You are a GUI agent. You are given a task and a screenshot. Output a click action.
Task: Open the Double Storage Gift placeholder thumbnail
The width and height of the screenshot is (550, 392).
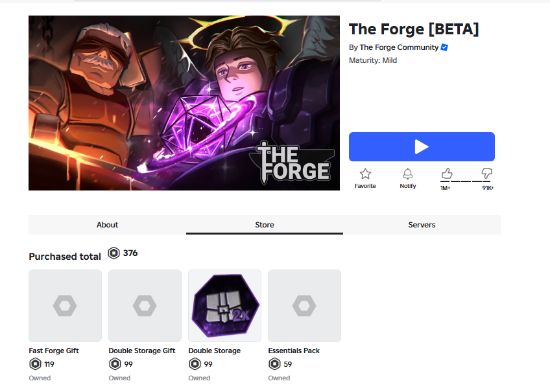point(145,306)
